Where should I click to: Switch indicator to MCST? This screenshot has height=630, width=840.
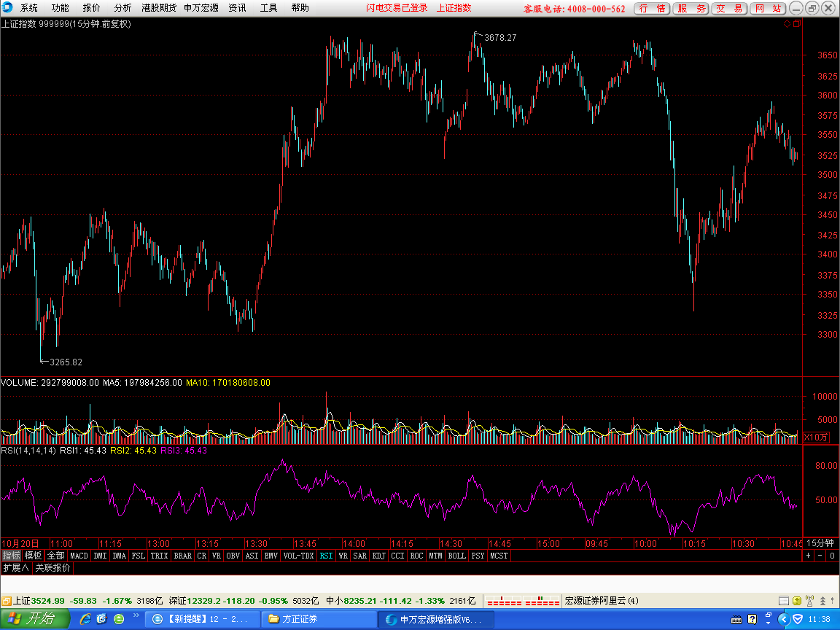499,556
